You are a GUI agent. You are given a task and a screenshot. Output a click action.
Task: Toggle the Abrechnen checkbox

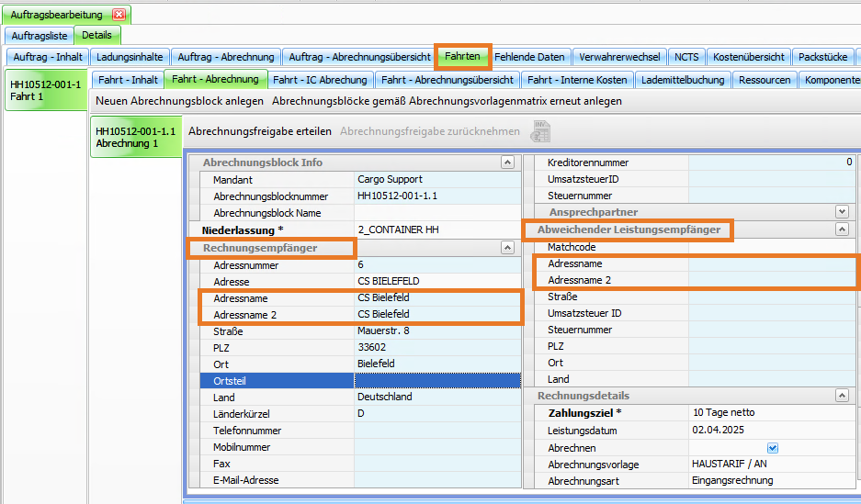tap(773, 448)
